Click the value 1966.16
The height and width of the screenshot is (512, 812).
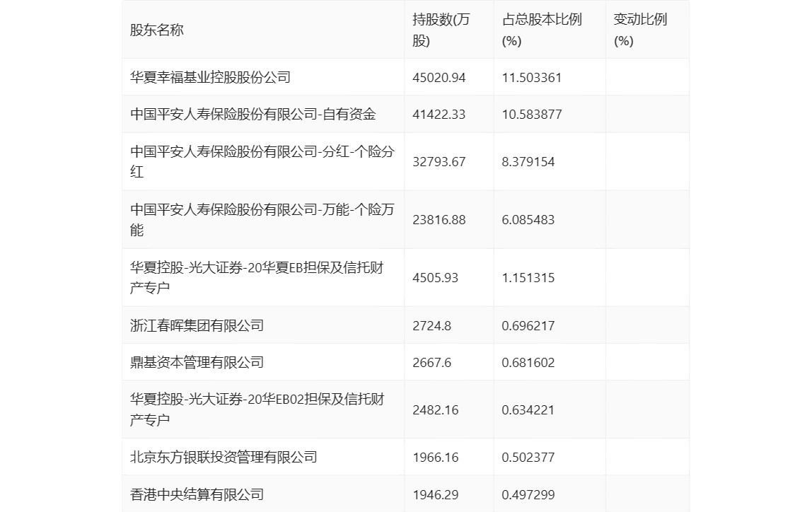tap(435, 458)
